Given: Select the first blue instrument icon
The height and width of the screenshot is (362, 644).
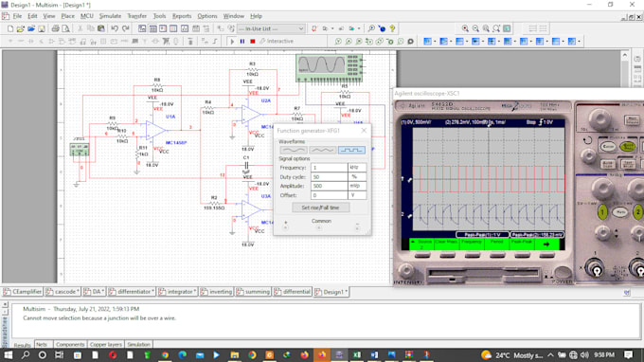Looking at the screenshot, I should pos(427,42).
